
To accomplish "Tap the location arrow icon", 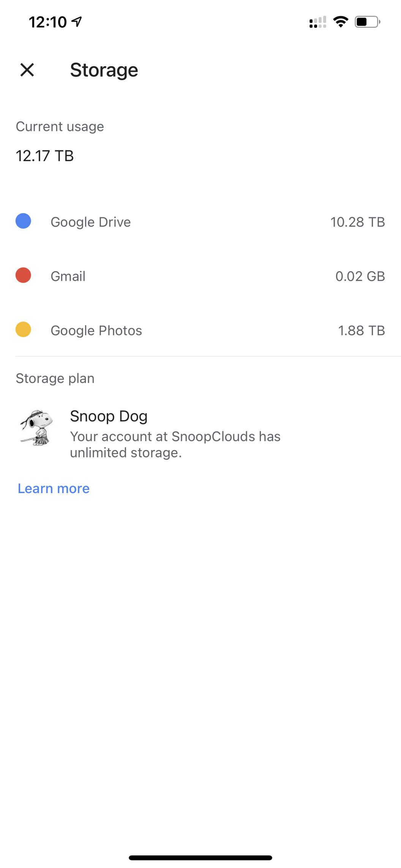I will coord(77,22).
